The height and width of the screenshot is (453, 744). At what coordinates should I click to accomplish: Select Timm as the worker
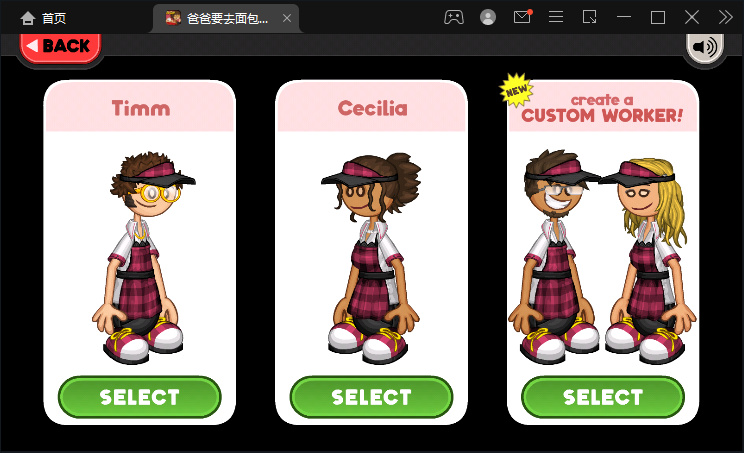click(x=140, y=397)
